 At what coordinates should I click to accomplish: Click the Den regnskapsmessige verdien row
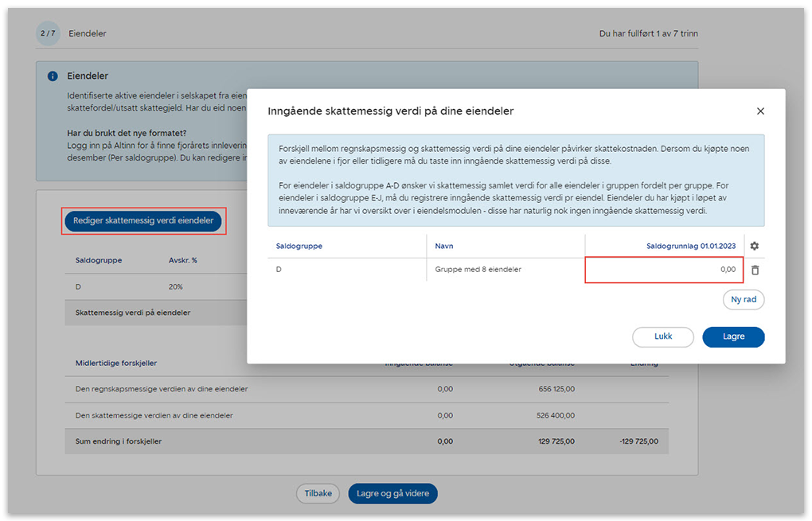coord(162,389)
